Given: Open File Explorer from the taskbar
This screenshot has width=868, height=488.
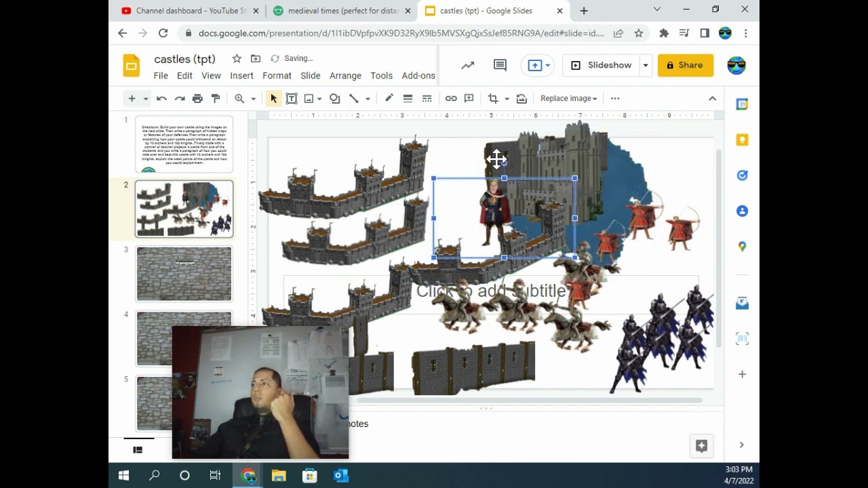Looking at the screenshot, I should pyautogui.click(x=279, y=476).
